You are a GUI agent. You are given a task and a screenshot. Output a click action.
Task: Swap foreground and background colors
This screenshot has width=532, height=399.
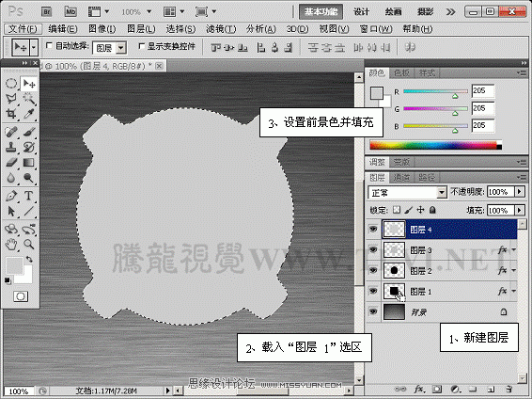tap(29, 259)
